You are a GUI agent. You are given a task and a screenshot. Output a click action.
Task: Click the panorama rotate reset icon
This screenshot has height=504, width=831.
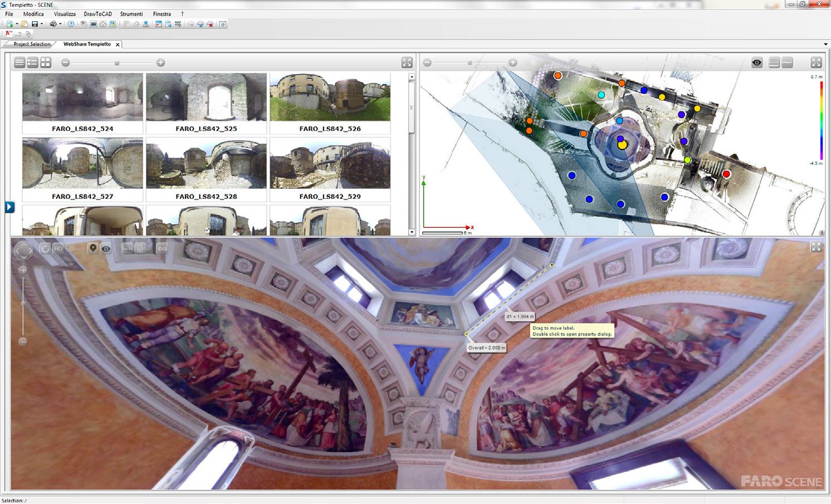45,249
